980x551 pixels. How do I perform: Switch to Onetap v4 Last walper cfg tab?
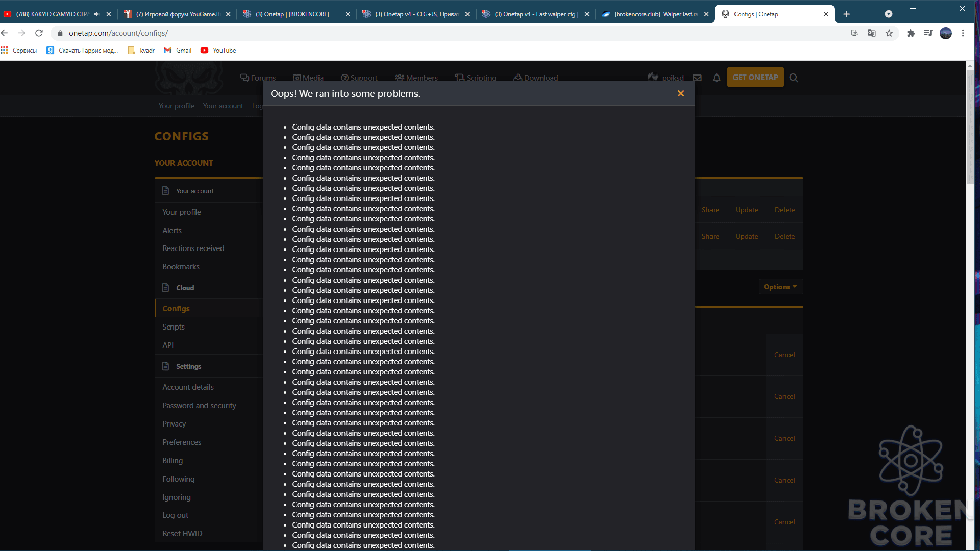coord(535,14)
